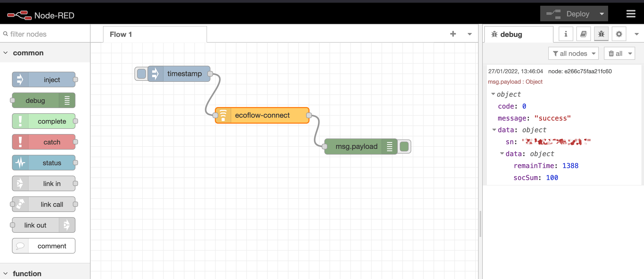Toggle the msg.payload debug node output

tap(404, 147)
